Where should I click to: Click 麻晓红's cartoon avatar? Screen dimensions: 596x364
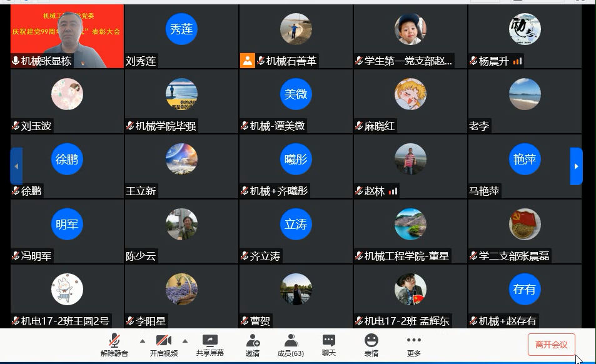410,94
